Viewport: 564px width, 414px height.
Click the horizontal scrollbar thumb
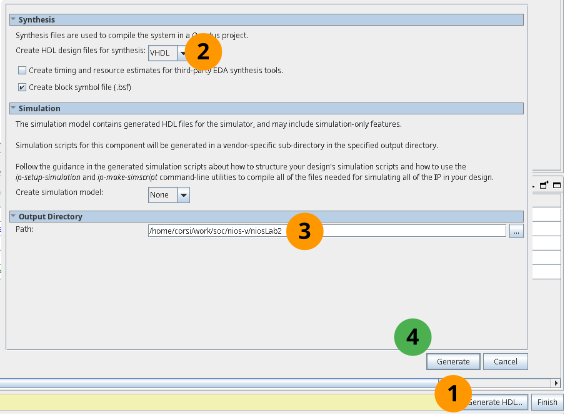[219, 383]
